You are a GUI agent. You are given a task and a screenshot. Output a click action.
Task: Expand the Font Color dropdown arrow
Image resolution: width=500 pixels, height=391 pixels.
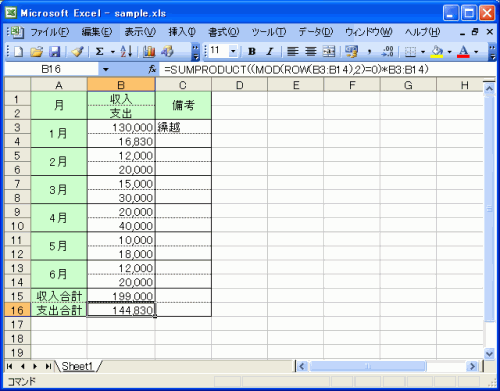[476, 52]
